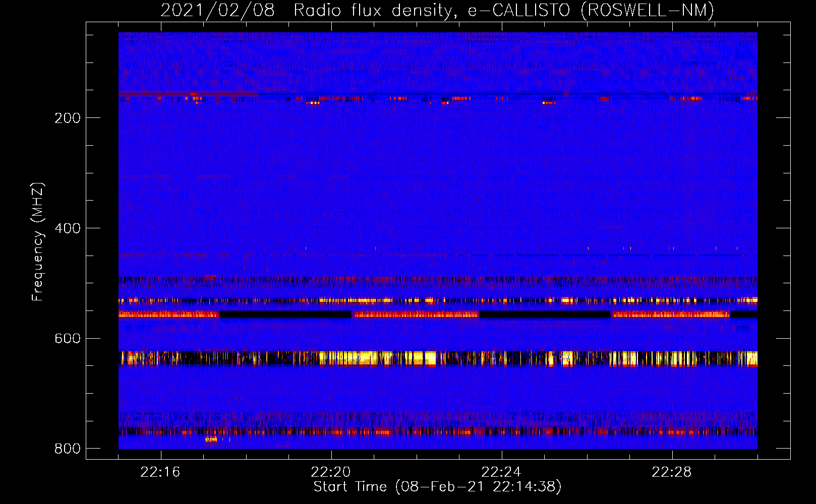
Task: Click the 22:28 time tick label
Action: coord(672,472)
